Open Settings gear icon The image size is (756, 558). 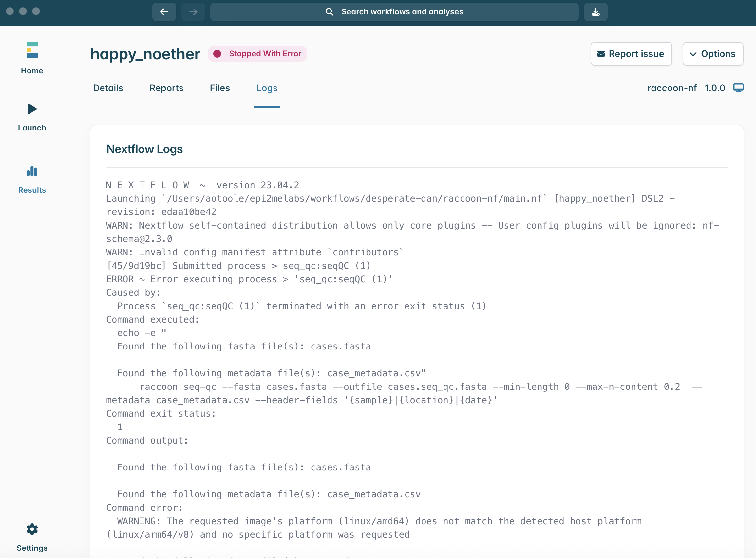[x=32, y=529]
